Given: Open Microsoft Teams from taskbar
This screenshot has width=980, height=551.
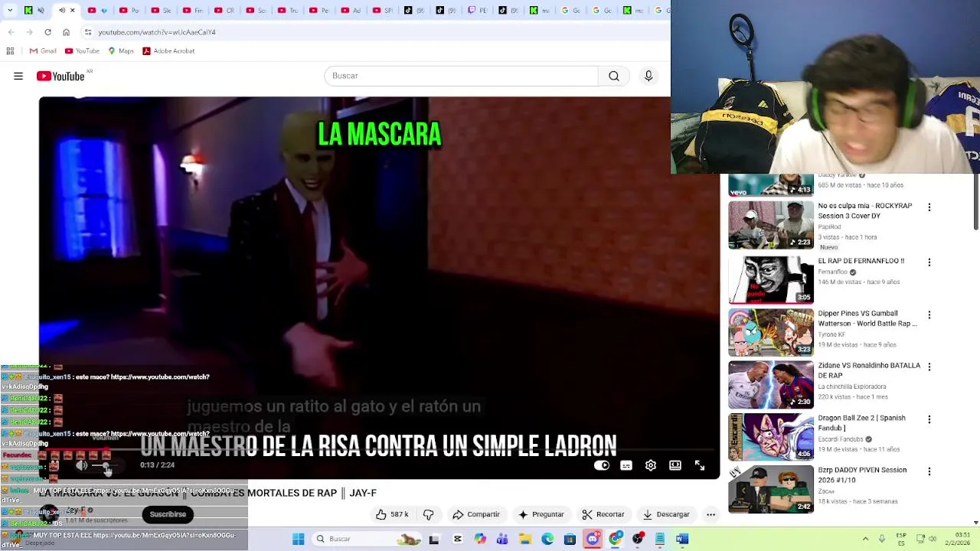Looking at the screenshot, I should [501, 539].
